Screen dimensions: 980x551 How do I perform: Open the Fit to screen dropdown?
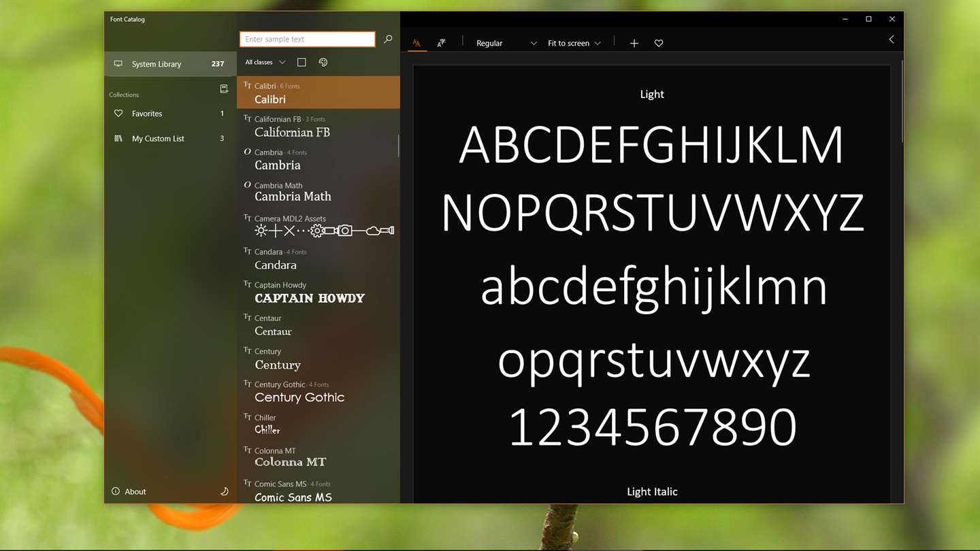pos(574,43)
